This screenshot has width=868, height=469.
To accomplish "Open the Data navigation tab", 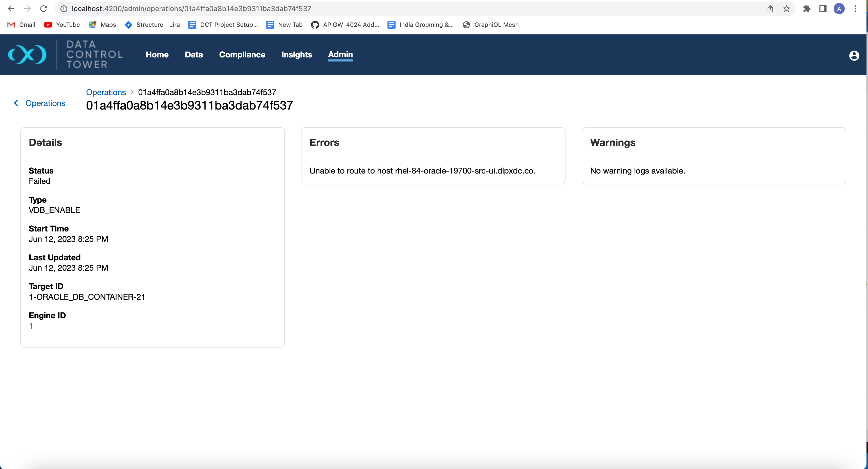I will (x=194, y=55).
